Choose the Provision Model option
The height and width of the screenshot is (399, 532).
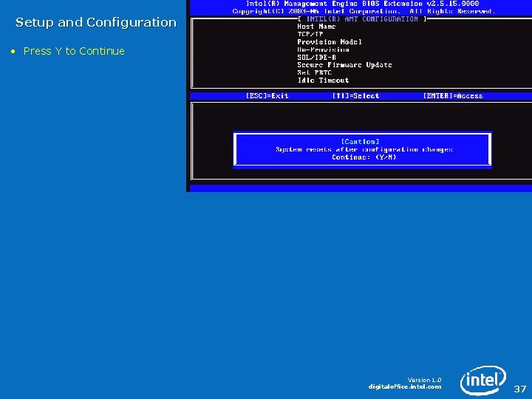[330, 42]
